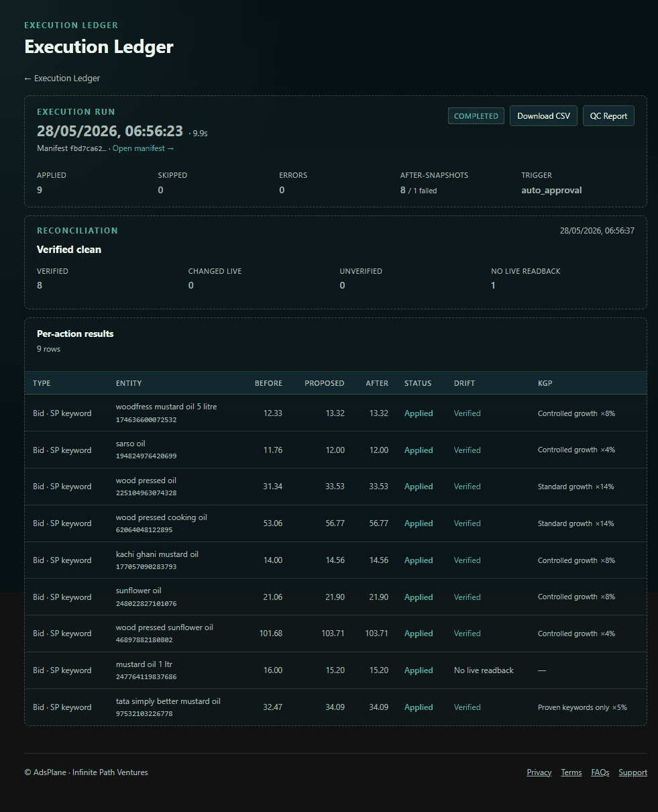
Task: Click keyword ID 174636600072532
Action: tap(146, 420)
